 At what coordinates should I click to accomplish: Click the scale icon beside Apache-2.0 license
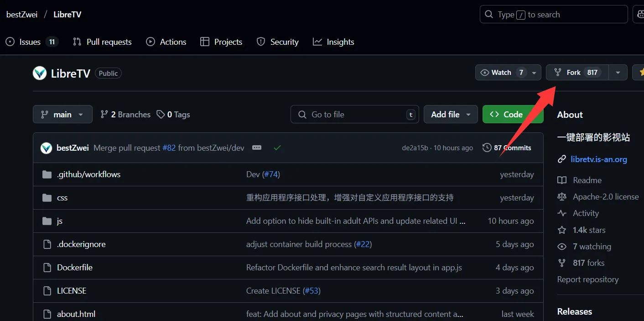[562, 197]
